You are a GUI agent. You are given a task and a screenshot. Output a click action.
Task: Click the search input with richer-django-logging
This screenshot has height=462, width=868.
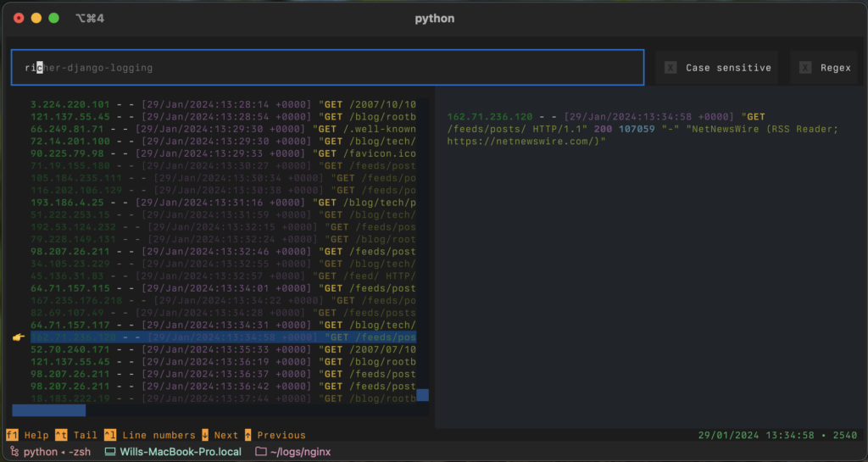(x=327, y=68)
